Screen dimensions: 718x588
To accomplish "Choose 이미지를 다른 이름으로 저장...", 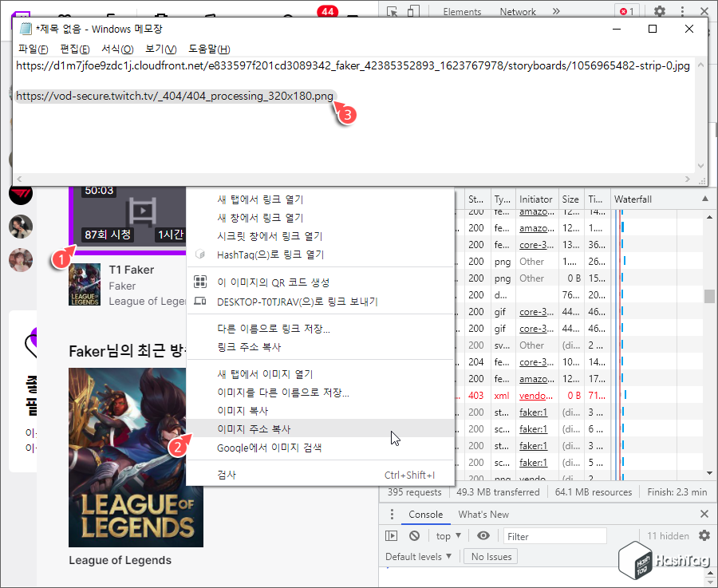I will (x=321, y=393).
